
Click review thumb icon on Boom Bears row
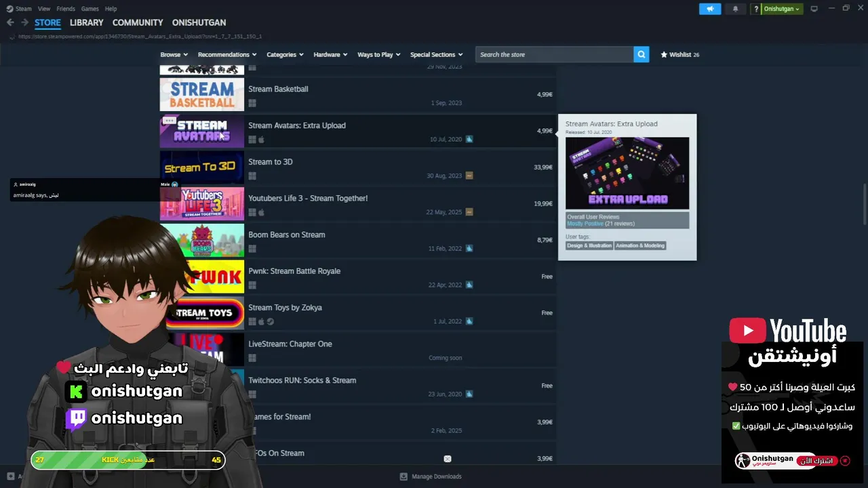[x=469, y=249]
